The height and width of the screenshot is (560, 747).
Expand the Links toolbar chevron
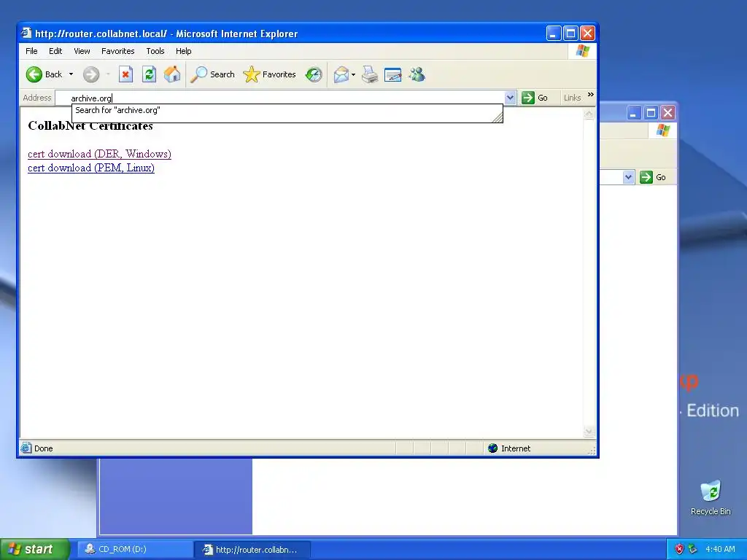coord(591,95)
